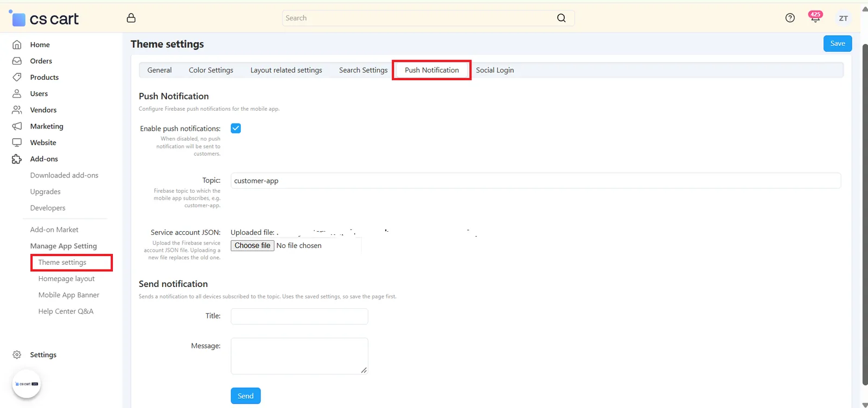
Task: Click the 'Send notification' section heading
Action: (173, 284)
